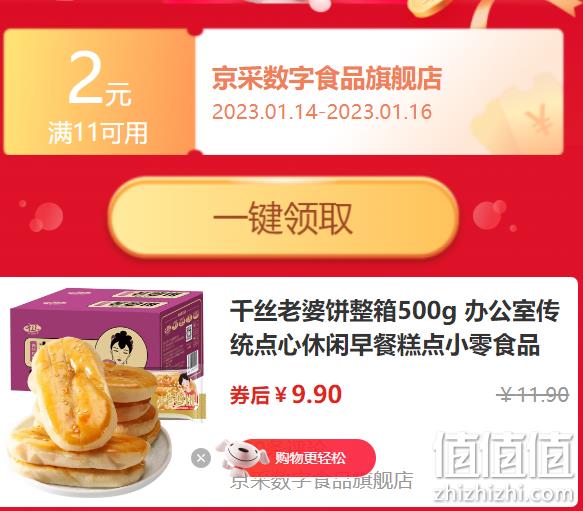Click the 满11可用 coupon condition text

pyautogui.click(x=98, y=133)
